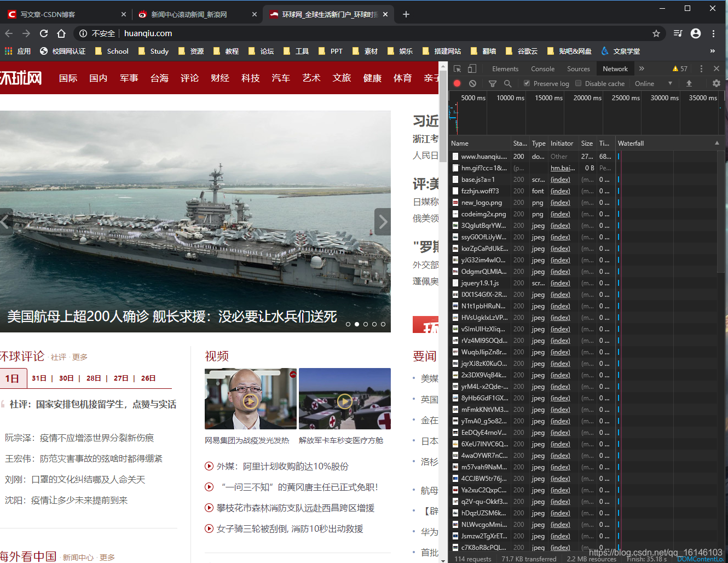
Task: View the 57 warnings indicator
Action: click(x=680, y=68)
